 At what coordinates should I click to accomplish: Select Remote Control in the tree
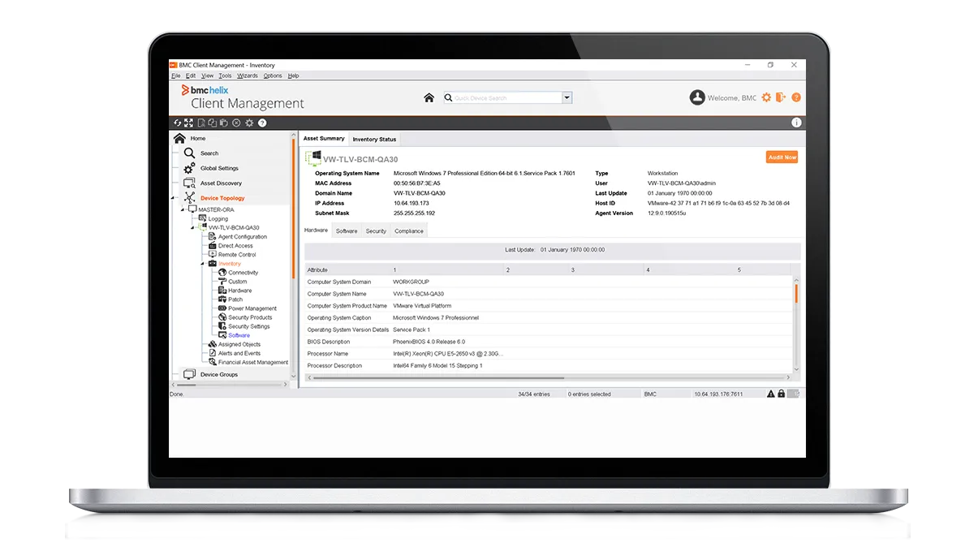tap(237, 255)
